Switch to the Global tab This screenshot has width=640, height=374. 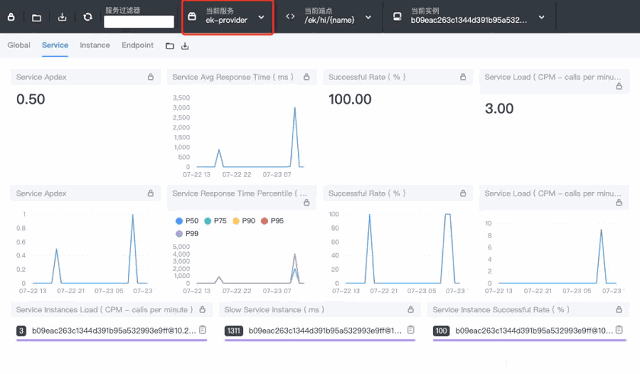click(x=19, y=45)
